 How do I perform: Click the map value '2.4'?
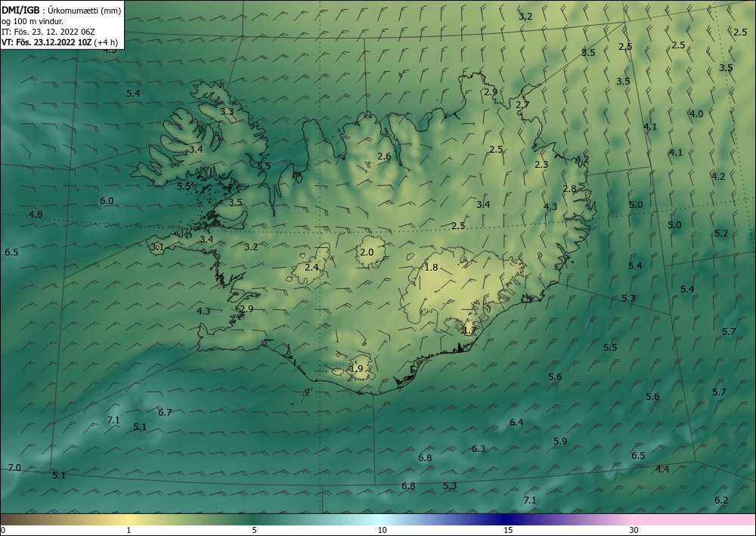312,267
